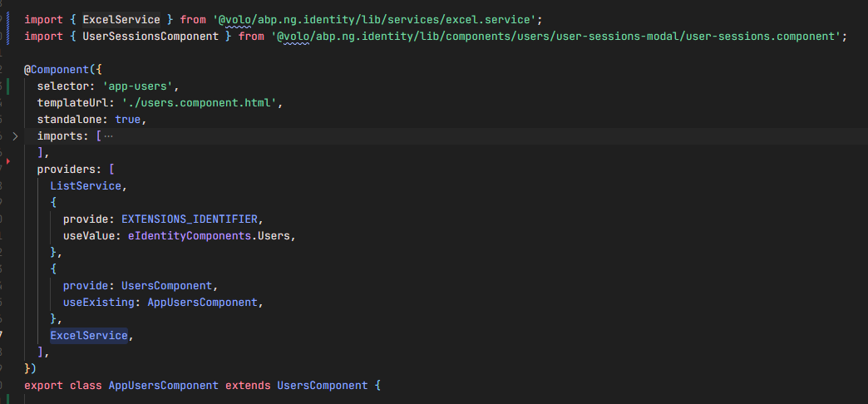This screenshot has height=404, width=868.
Task: Click green change bar beside selector line
Action: (x=8, y=86)
